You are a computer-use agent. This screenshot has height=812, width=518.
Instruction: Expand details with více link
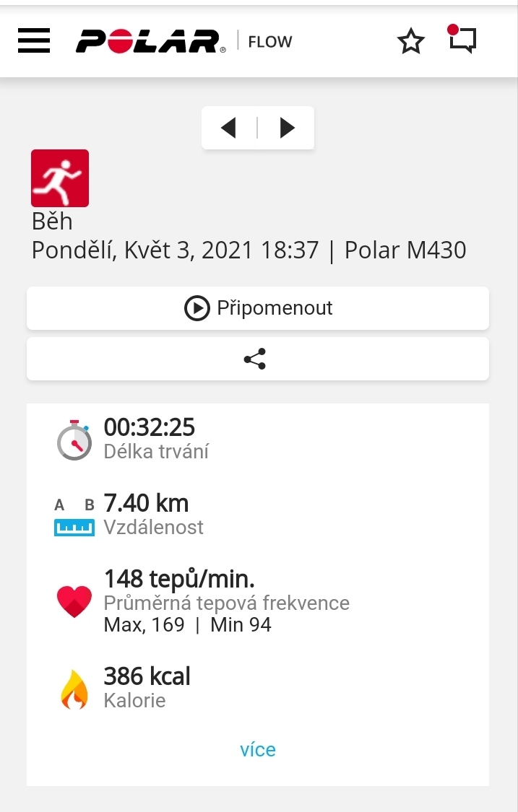(258, 749)
